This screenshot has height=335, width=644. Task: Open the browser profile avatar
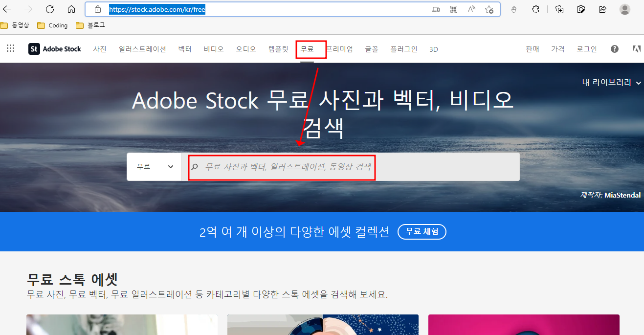(625, 9)
